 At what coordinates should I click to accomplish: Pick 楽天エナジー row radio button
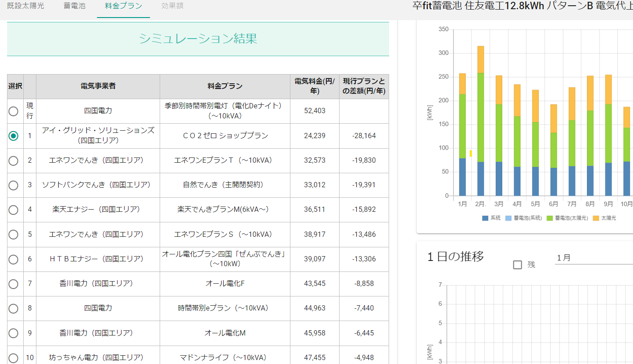coord(14,210)
